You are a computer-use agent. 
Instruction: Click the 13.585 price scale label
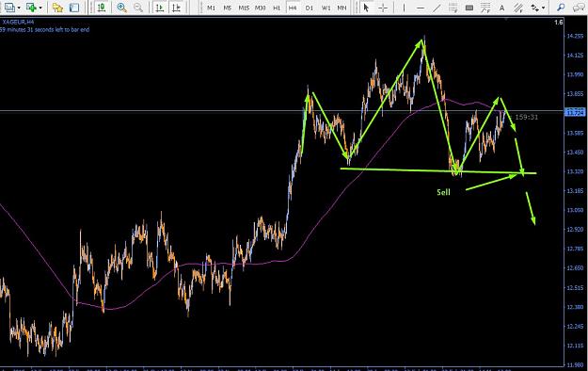click(x=575, y=133)
